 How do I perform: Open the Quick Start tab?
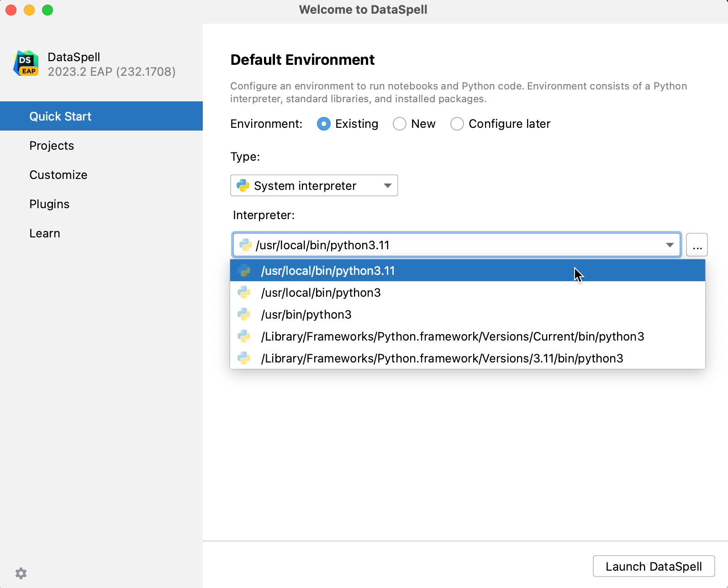click(x=101, y=116)
